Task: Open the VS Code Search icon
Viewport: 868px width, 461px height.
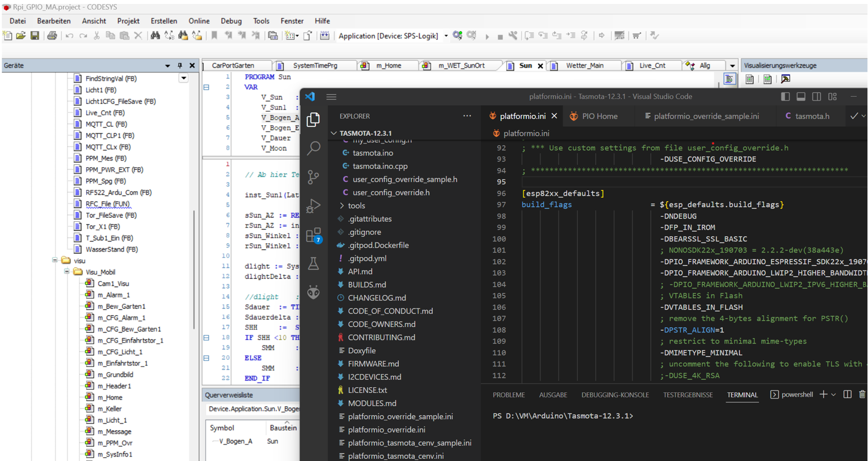Action: point(313,148)
